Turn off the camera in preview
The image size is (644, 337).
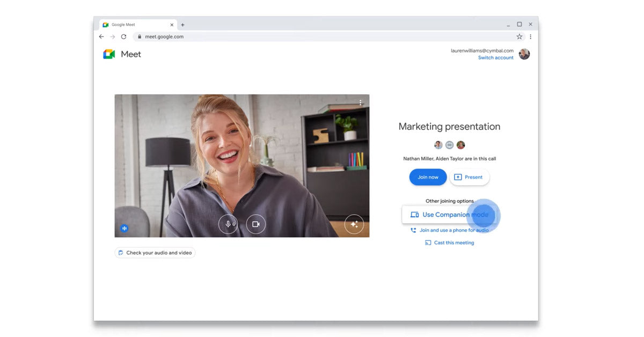[256, 224]
